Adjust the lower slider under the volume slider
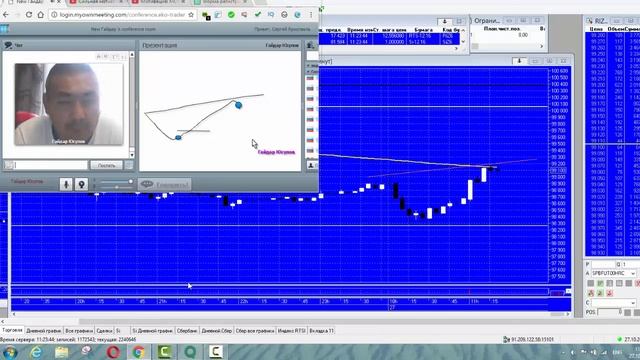 click(x=117, y=187)
